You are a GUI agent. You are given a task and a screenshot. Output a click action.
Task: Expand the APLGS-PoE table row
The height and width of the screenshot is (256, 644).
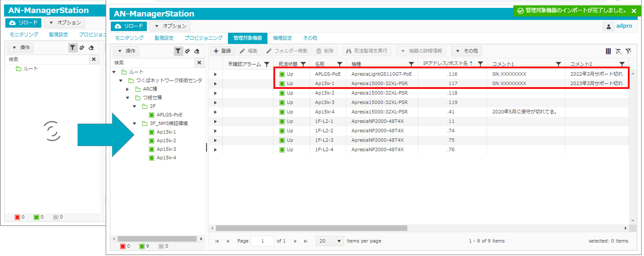click(215, 74)
